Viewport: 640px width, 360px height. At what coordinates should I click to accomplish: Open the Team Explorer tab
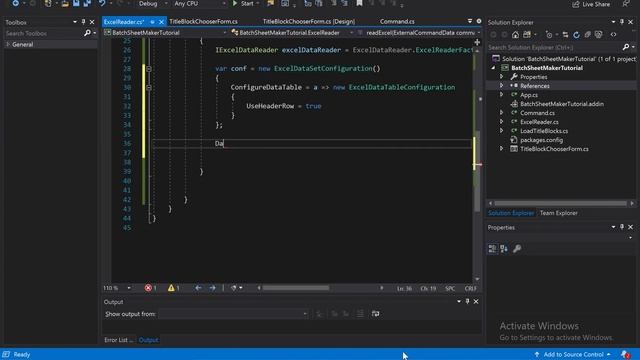tap(558, 213)
